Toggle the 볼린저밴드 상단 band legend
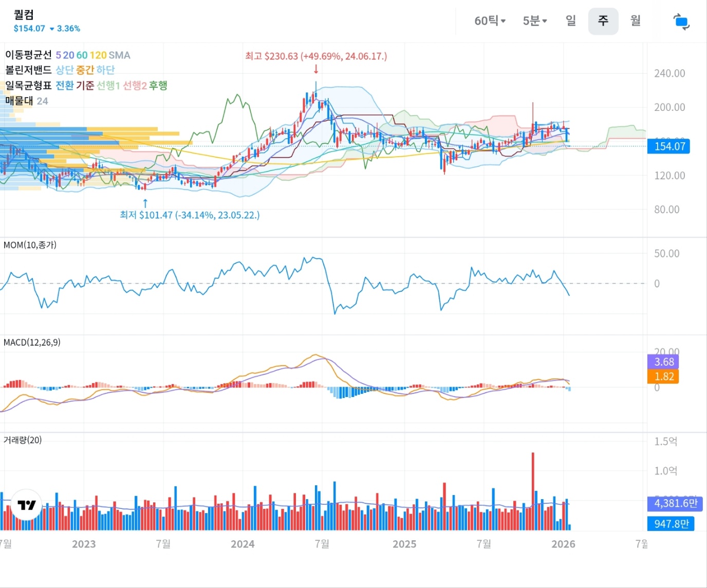707x588 pixels. [65, 70]
